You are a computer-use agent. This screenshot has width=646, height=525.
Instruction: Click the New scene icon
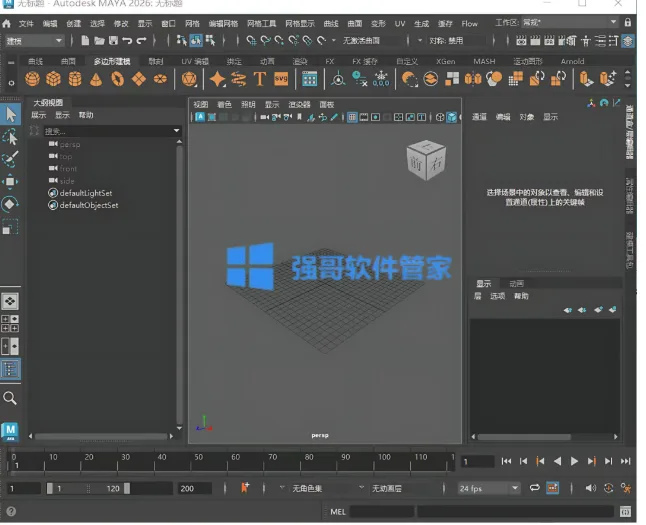click(85, 40)
